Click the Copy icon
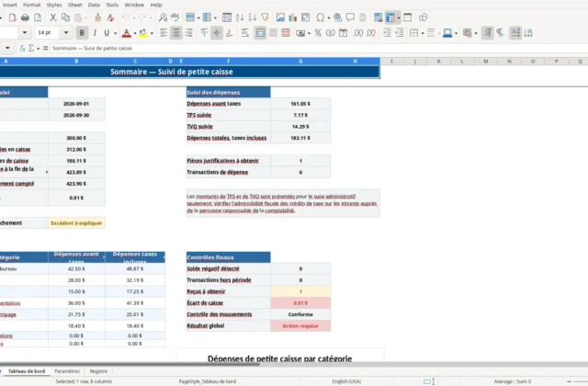The width and height of the screenshot is (588, 386). pyautogui.click(x=65, y=17)
